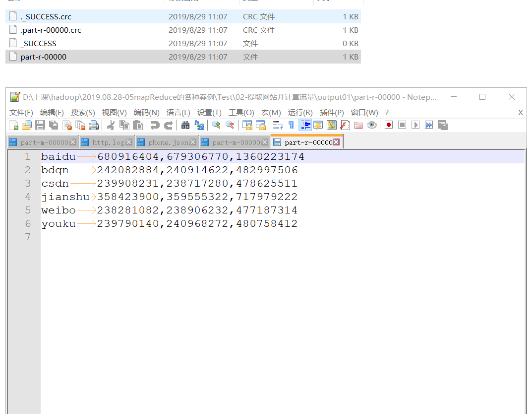Open the user defined language dialog icon
The width and height of the screenshot is (532, 414).
318,125
